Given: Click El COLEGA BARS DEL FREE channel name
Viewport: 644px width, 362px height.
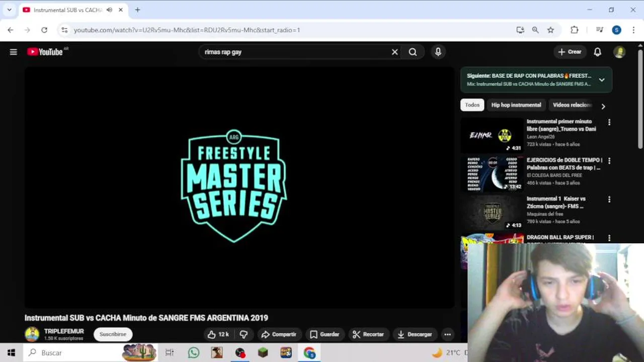Looking at the screenshot, I should [554, 175].
